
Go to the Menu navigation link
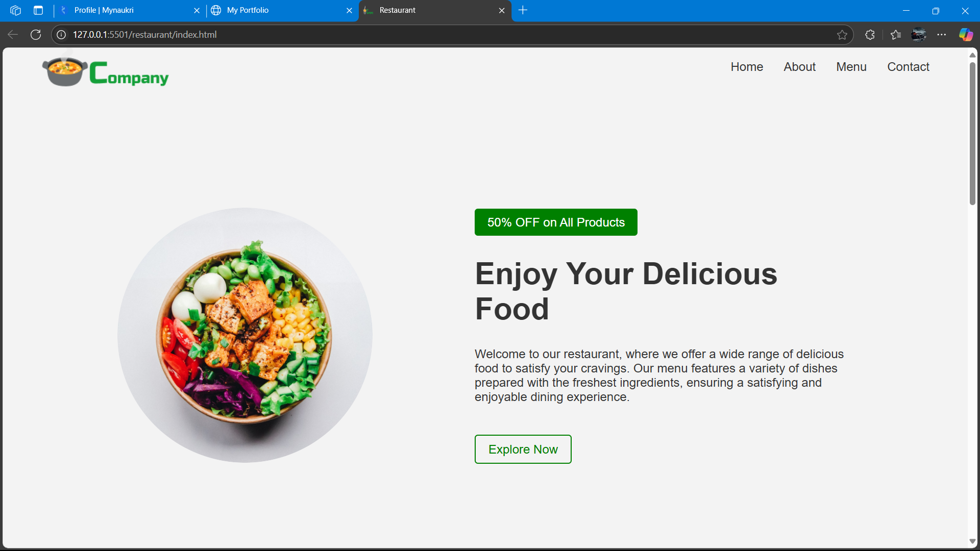851,67
